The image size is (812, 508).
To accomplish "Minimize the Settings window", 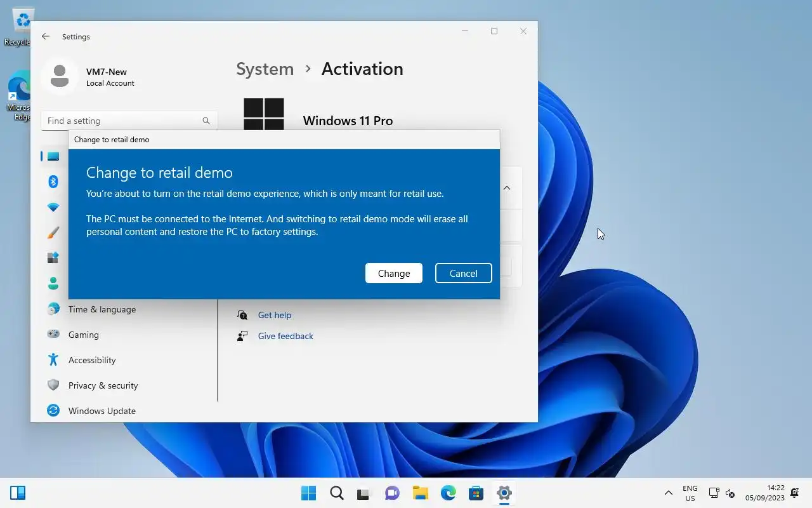I will point(466,31).
